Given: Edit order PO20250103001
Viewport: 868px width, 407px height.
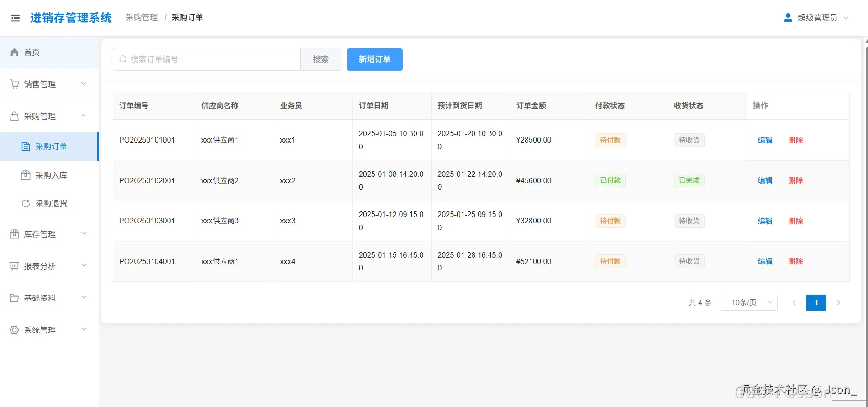Looking at the screenshot, I should (x=765, y=221).
